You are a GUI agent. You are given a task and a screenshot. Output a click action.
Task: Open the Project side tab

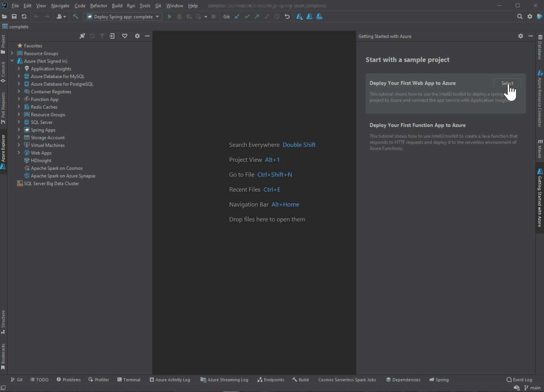click(3, 44)
